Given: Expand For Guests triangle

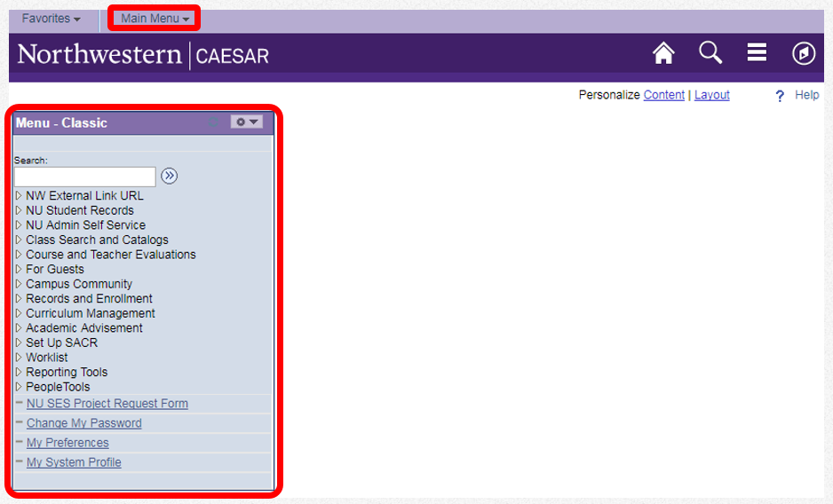Looking at the screenshot, I should point(19,269).
